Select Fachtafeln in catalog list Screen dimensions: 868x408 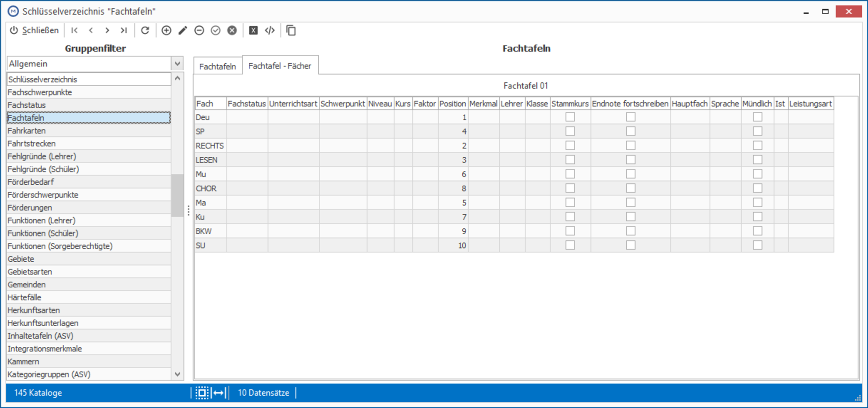[x=89, y=118]
